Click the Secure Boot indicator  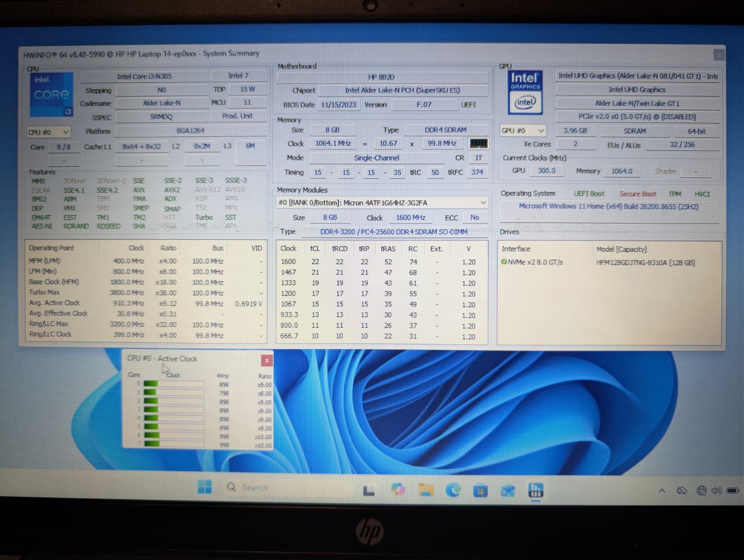point(638,194)
